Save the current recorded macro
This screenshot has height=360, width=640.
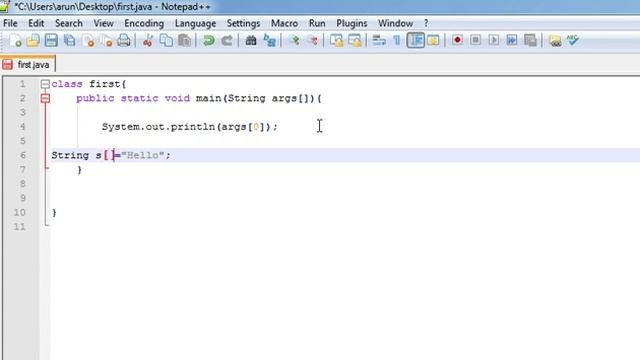click(530, 40)
